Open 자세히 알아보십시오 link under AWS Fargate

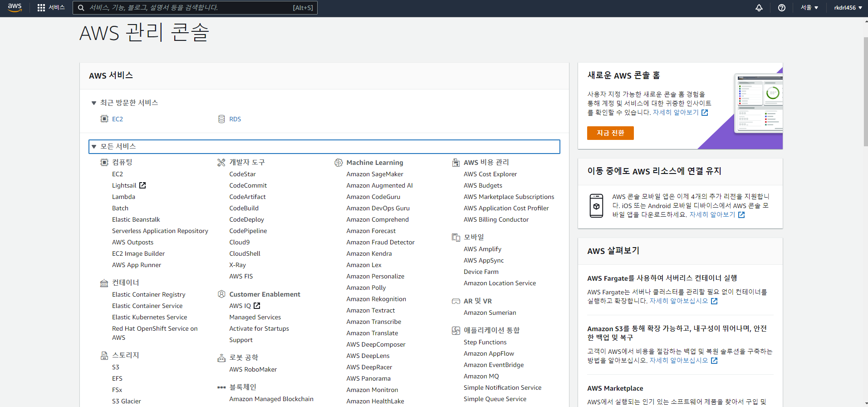pos(683,301)
